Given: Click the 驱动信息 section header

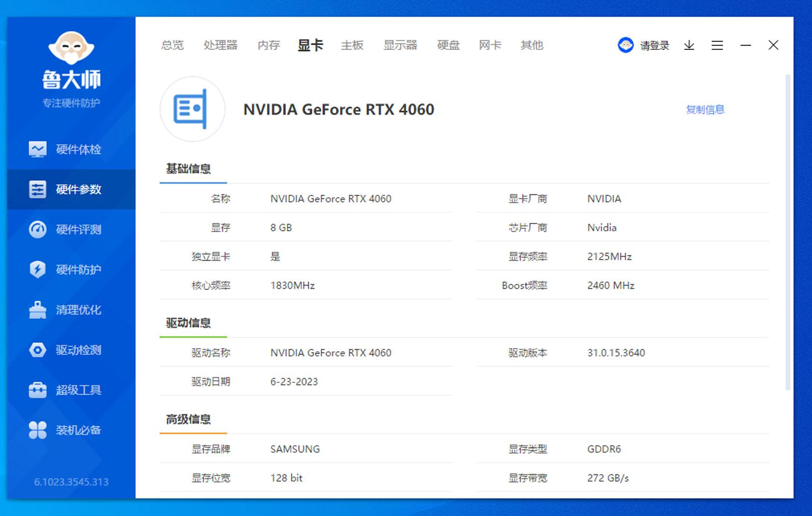Looking at the screenshot, I should coord(188,323).
